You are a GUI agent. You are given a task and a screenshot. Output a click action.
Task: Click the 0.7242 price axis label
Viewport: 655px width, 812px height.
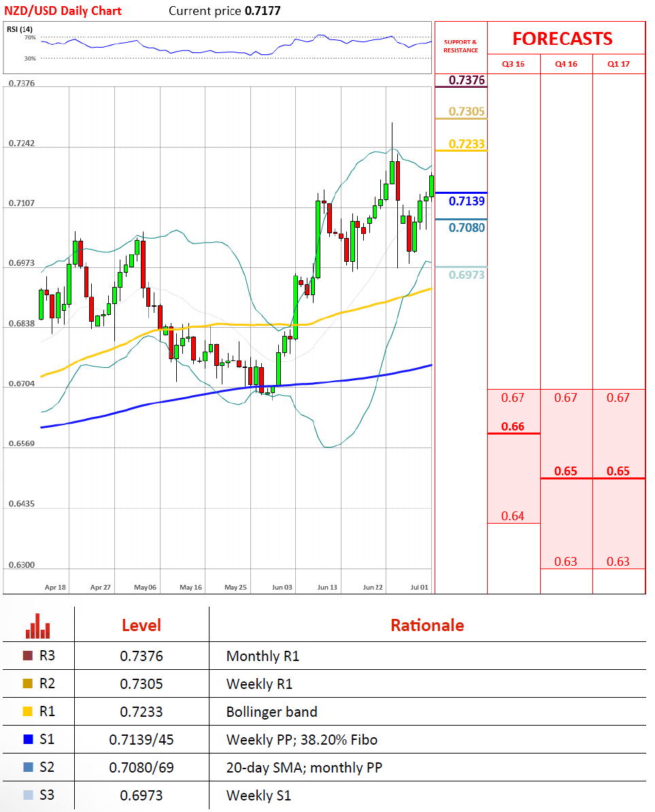(x=22, y=143)
